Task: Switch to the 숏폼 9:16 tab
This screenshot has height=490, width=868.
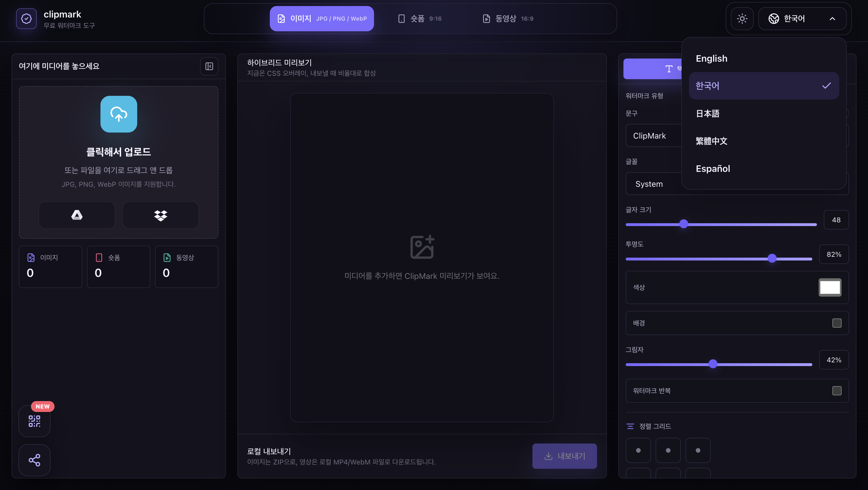Action: click(420, 19)
